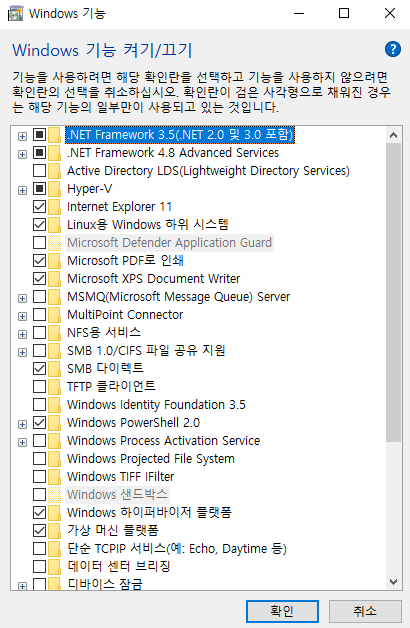Expand MultiPoint Connector tree node
The width and height of the screenshot is (410, 628).
(22, 316)
